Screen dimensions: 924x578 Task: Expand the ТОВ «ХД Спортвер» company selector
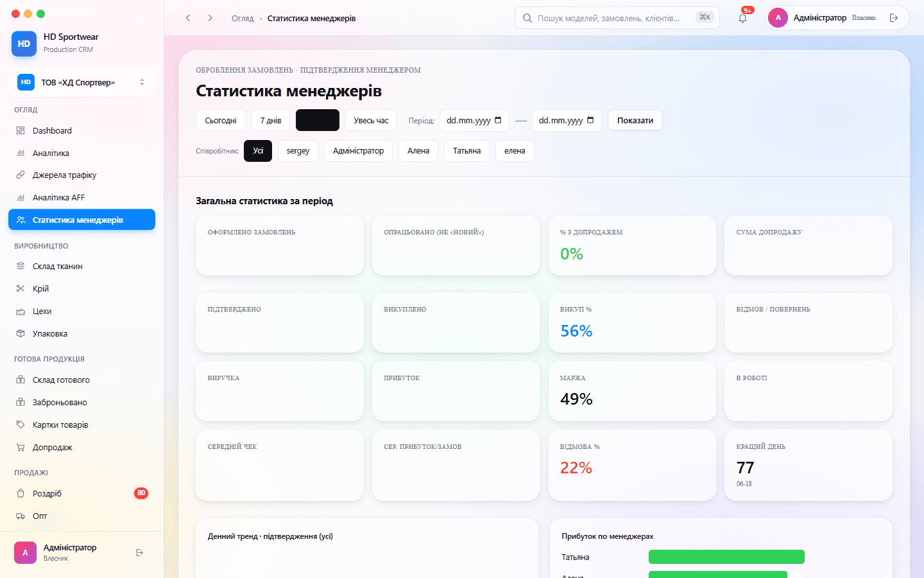pos(81,82)
